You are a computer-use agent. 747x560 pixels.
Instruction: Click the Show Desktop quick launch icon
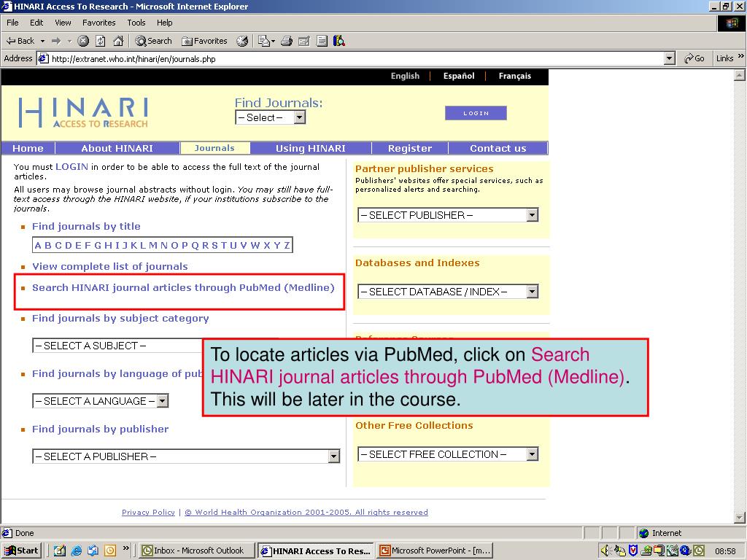pos(60,551)
